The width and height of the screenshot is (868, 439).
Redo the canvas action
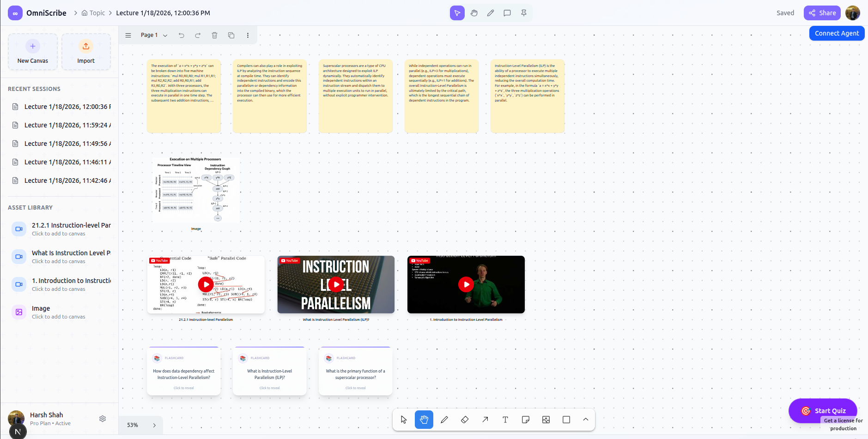(198, 35)
